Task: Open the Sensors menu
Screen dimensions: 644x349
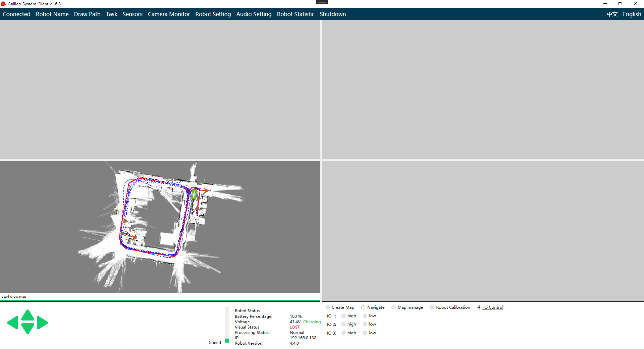Action: tap(132, 14)
